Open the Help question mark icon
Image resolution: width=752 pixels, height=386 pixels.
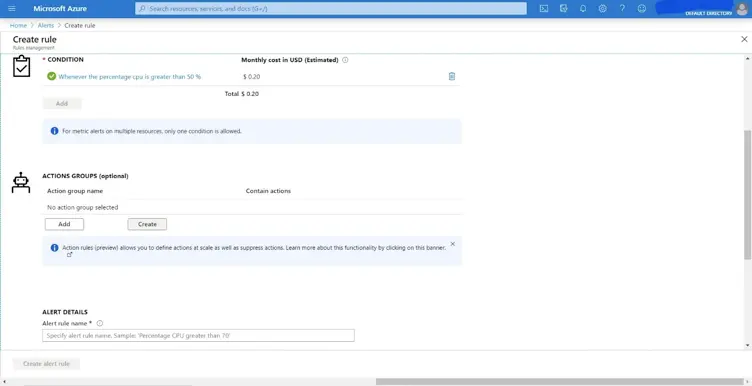[622, 9]
